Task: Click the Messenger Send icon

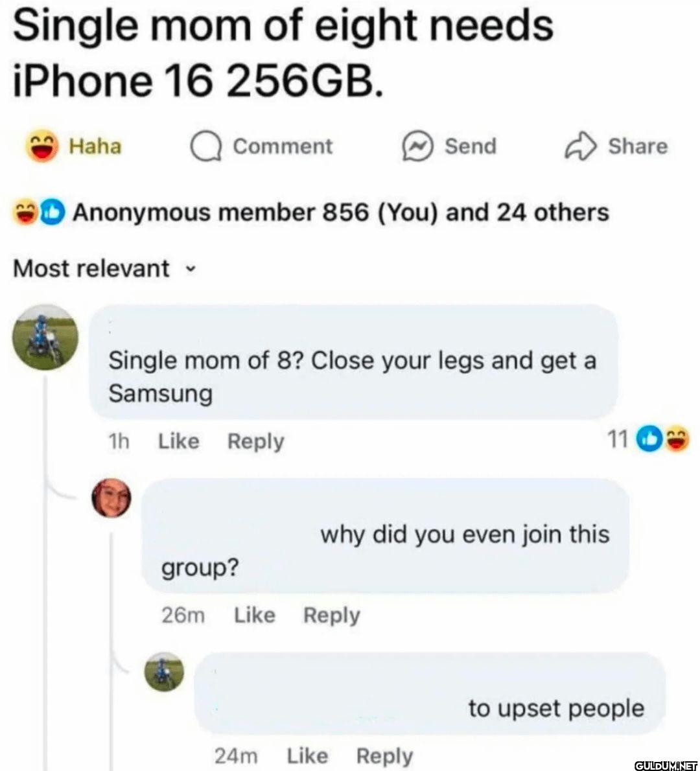Action: (417, 146)
